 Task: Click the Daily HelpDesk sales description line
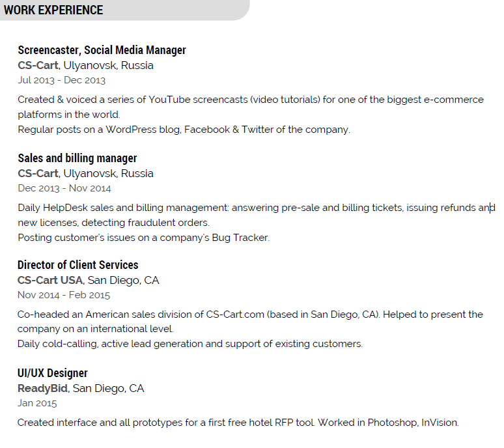click(x=256, y=208)
